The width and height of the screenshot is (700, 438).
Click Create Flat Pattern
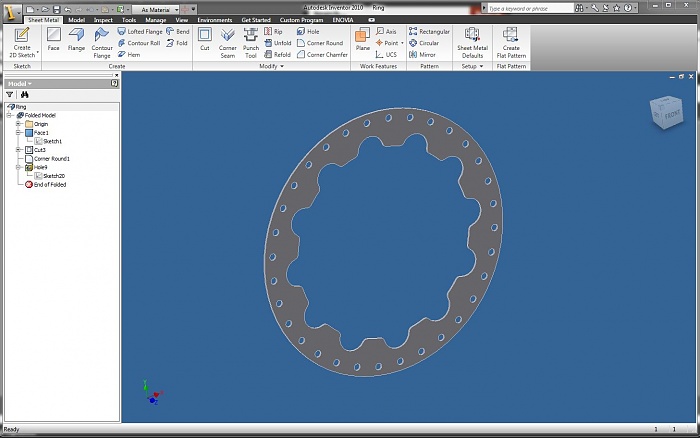coord(511,43)
